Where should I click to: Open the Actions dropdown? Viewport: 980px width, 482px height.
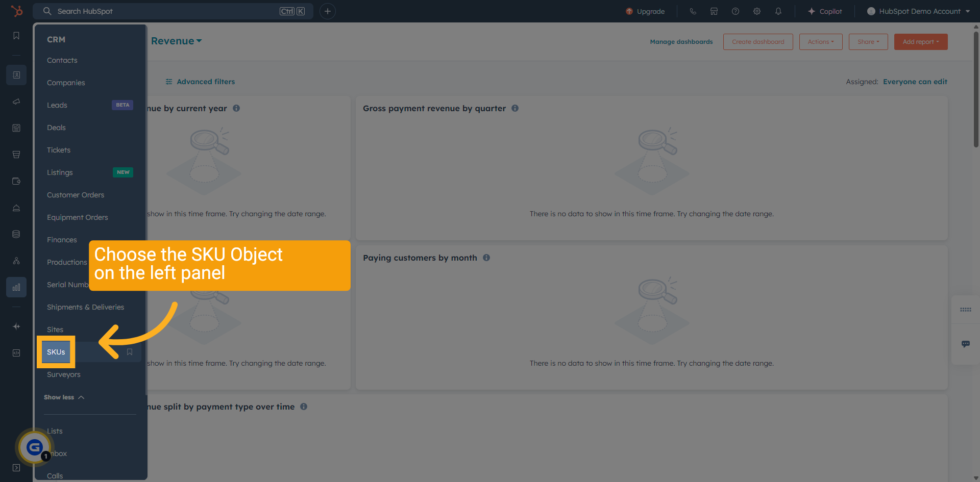tap(821, 42)
